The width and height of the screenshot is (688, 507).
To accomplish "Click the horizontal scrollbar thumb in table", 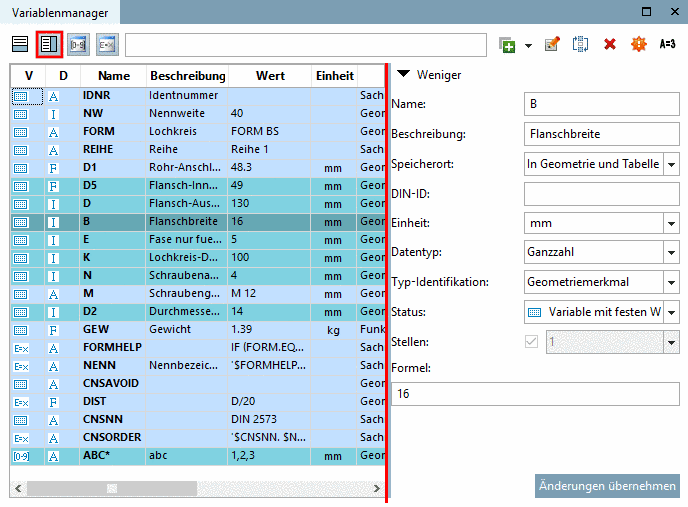I will pyautogui.click(x=112, y=488).
